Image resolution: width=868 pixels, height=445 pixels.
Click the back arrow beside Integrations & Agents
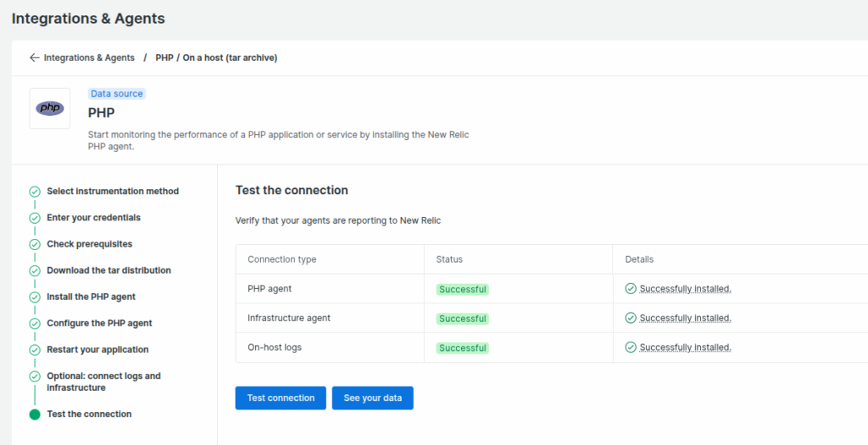point(34,58)
